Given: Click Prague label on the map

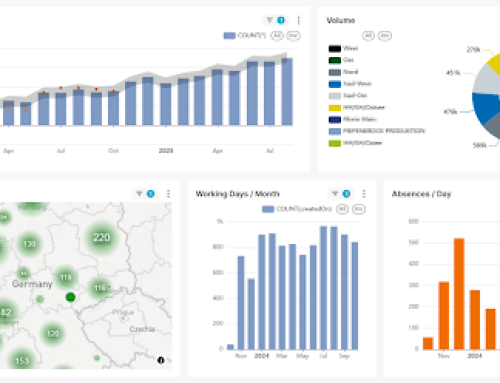Looking at the screenshot, I should (123, 312).
